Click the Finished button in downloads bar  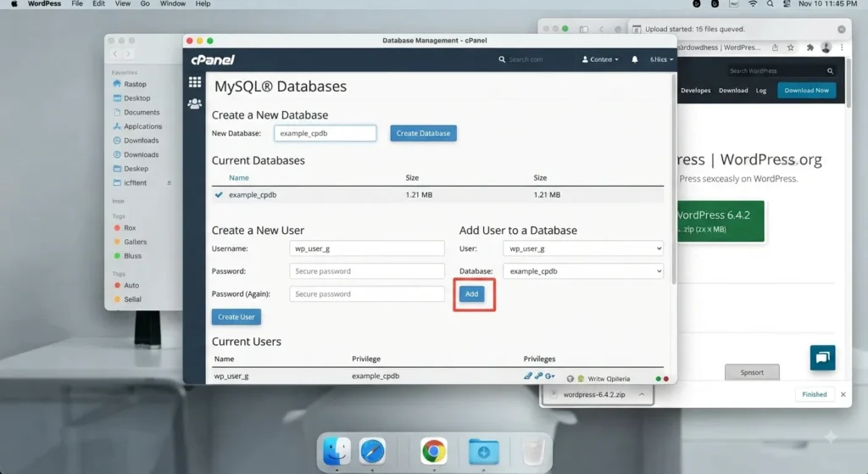[x=815, y=394]
